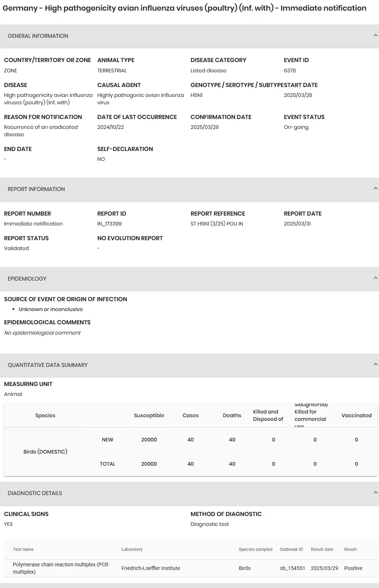Select deaths value 40 in TOTAL row

[232, 464]
